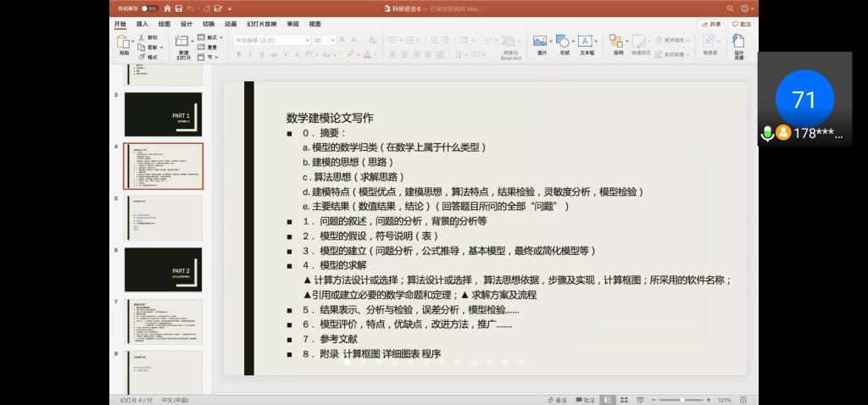The height and width of the screenshot is (405, 868).
Task: Click the New Slide (新建幻灯片) icon
Action: coord(183,42)
